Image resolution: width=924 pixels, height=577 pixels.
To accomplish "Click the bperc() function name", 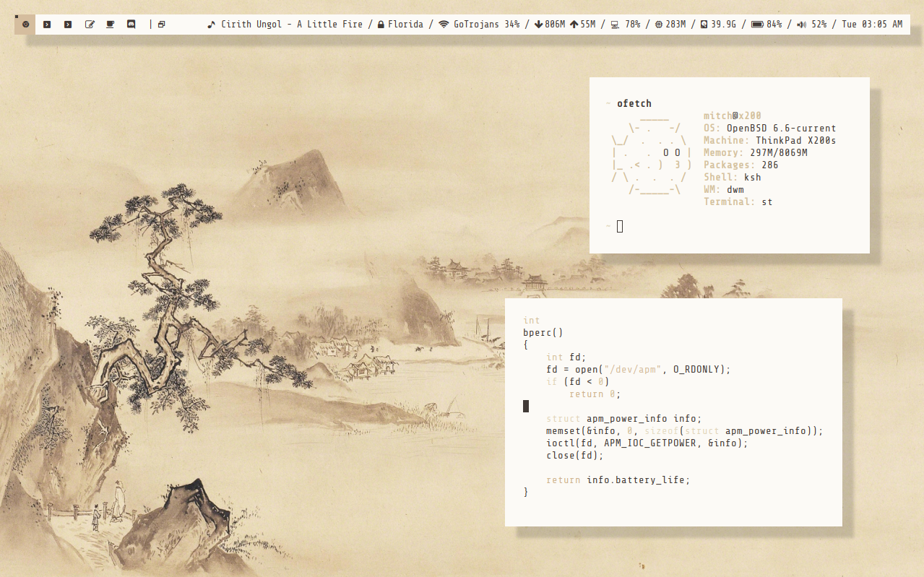I will 543,332.
